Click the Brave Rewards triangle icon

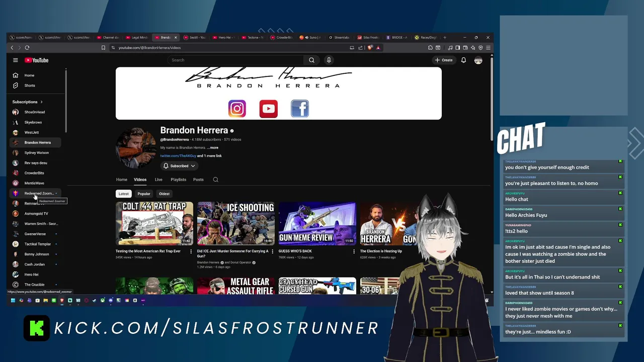click(378, 48)
